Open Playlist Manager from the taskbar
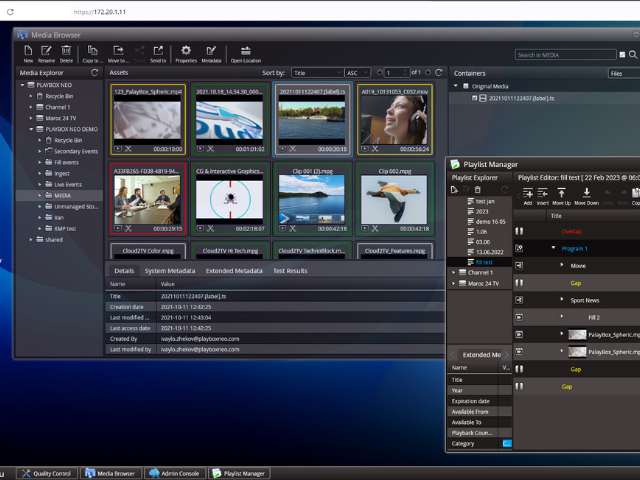640x480 pixels. coord(239,473)
